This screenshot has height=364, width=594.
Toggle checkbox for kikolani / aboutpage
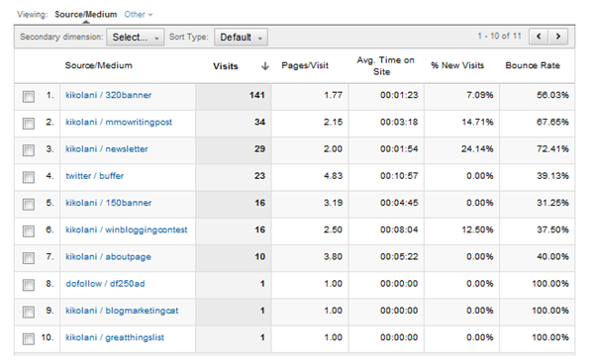point(29,258)
